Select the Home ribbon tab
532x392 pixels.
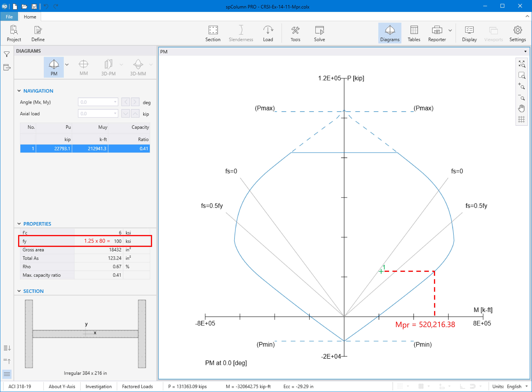click(30, 17)
